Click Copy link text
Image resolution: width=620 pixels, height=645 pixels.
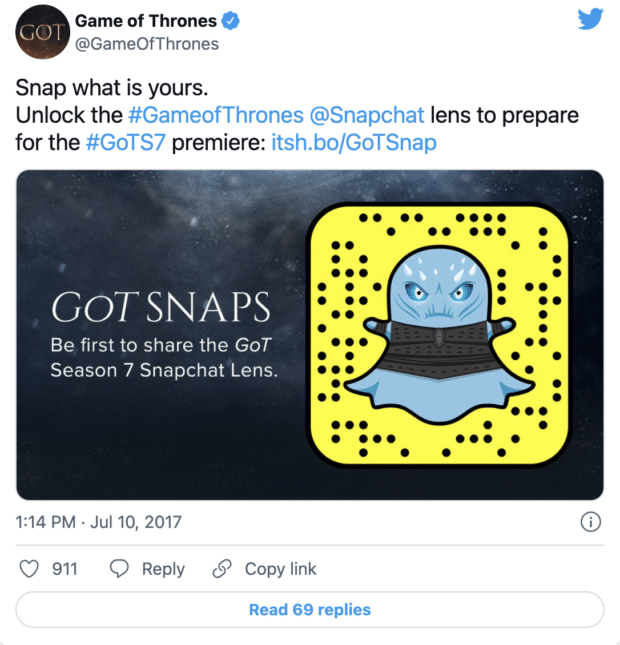tap(281, 569)
